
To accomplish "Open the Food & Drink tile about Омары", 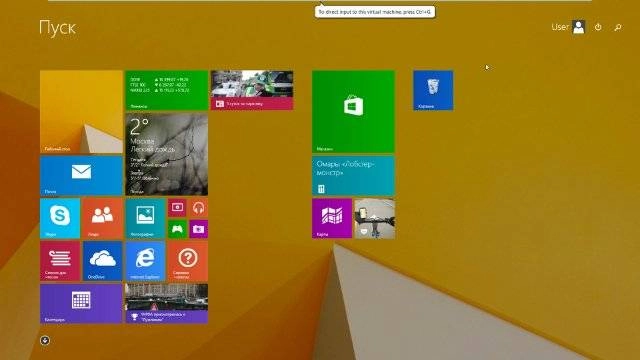I will (x=353, y=176).
